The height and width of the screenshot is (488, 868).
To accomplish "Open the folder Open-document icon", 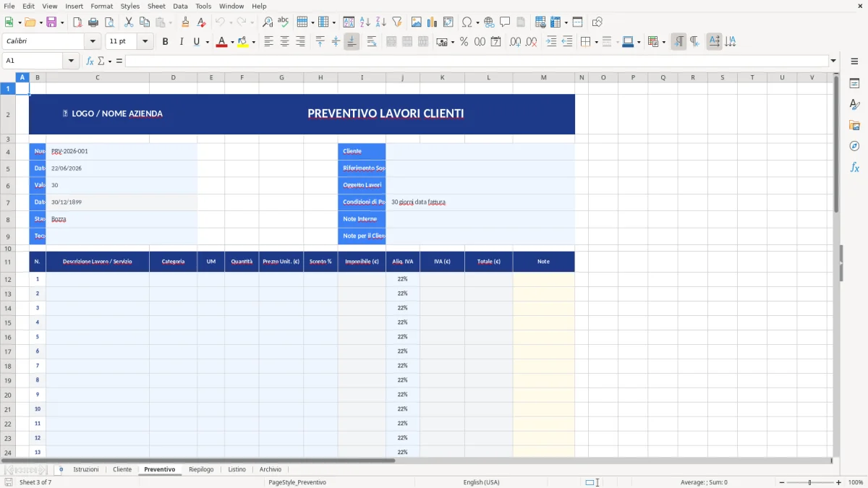I will pyautogui.click(x=30, y=22).
